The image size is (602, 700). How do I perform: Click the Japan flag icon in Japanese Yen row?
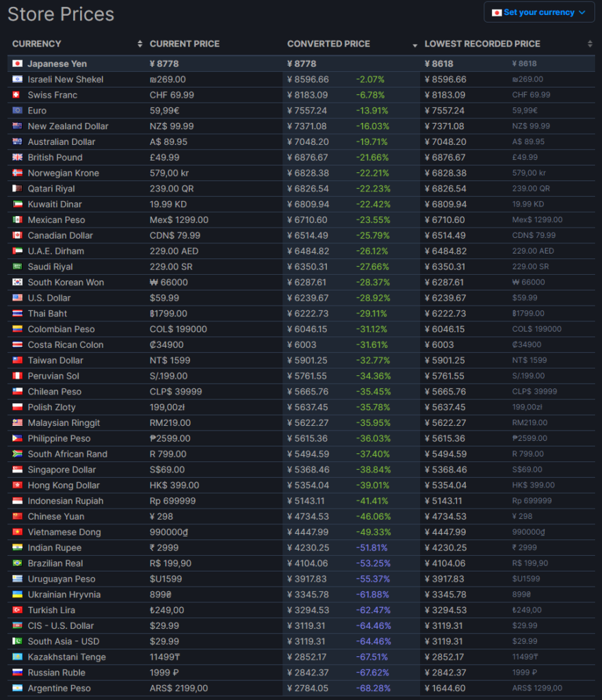pyautogui.click(x=18, y=64)
